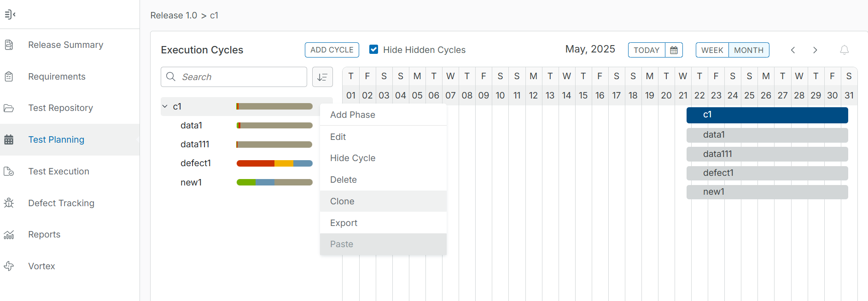The width and height of the screenshot is (868, 301).
Task: Collapse the left sidebar menu icon
Action: click(10, 15)
